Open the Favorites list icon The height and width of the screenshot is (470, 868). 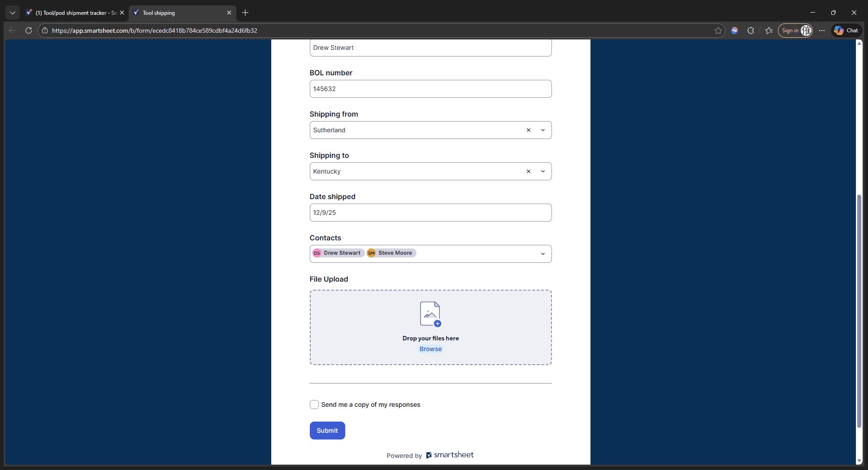tap(769, 30)
